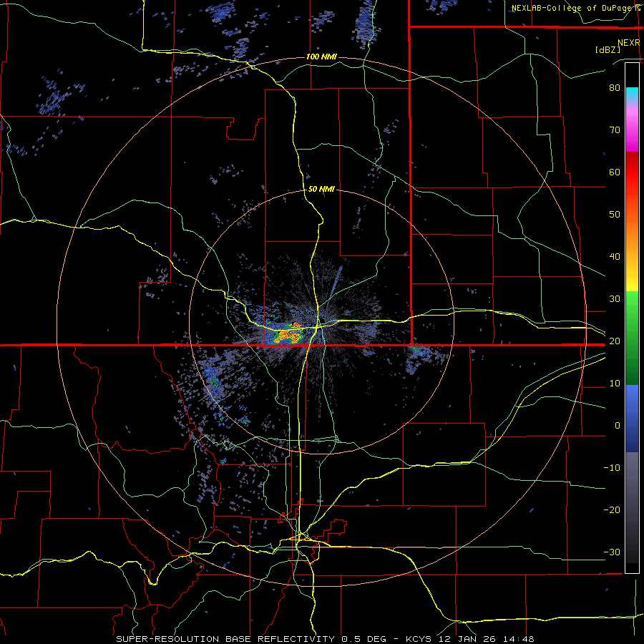Click the 40 dBZ scale value

pyautogui.click(x=615, y=256)
